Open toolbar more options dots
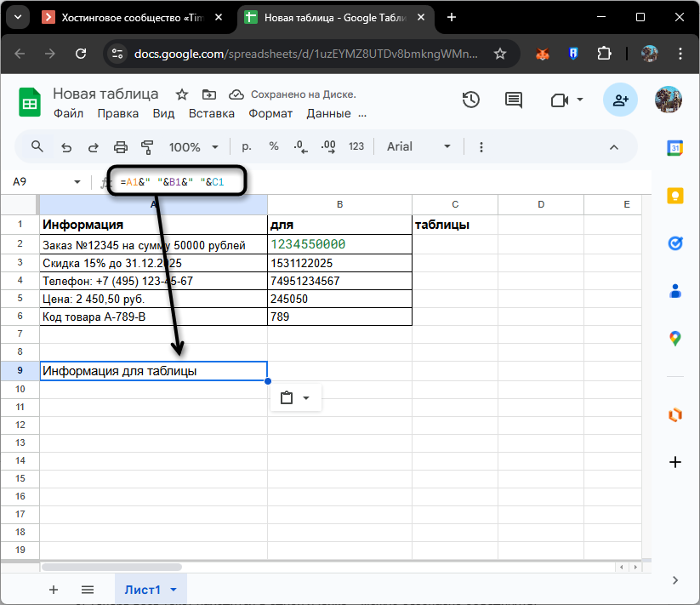Screen dimensions: 700x605 tap(481, 147)
